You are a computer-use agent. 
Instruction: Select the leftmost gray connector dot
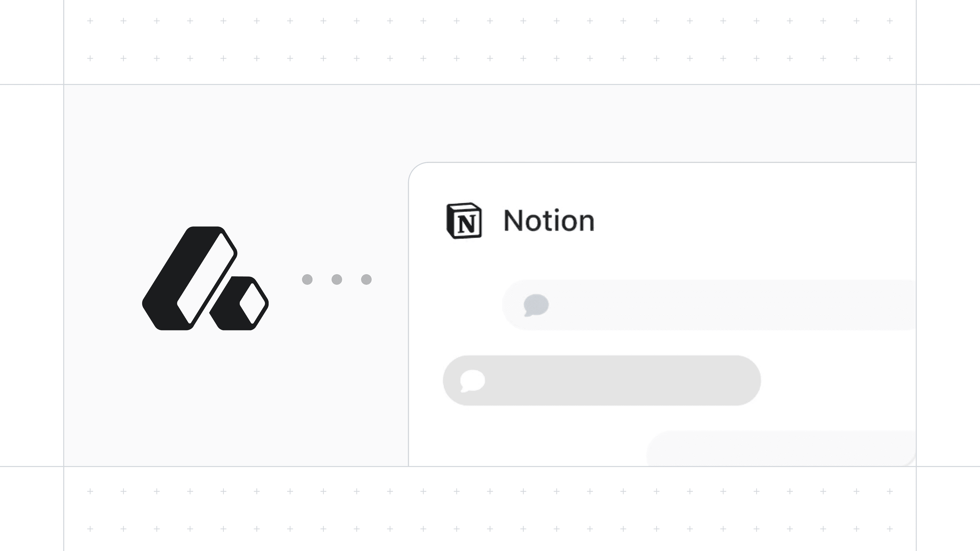307,280
